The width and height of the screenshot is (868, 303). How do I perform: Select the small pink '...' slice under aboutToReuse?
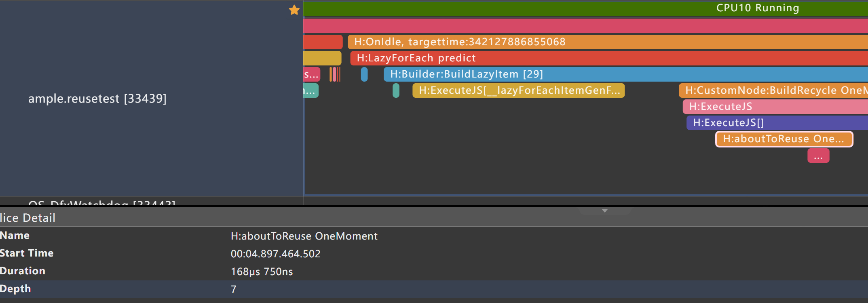click(x=818, y=156)
